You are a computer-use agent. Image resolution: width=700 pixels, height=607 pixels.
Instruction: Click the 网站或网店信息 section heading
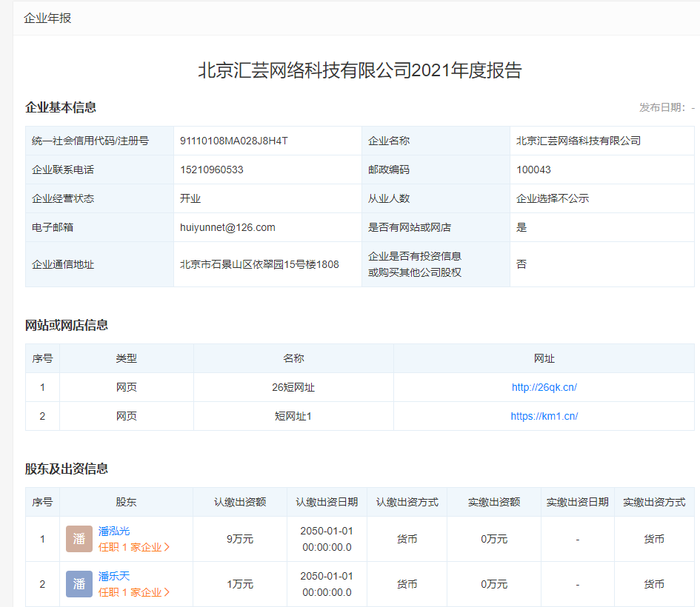click(x=67, y=325)
